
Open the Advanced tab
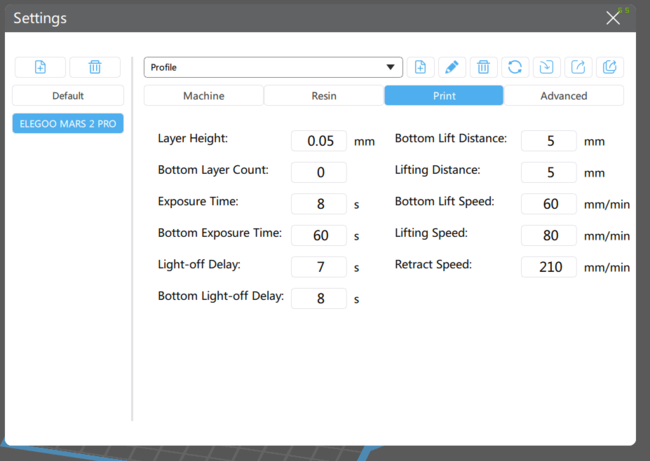coord(563,96)
